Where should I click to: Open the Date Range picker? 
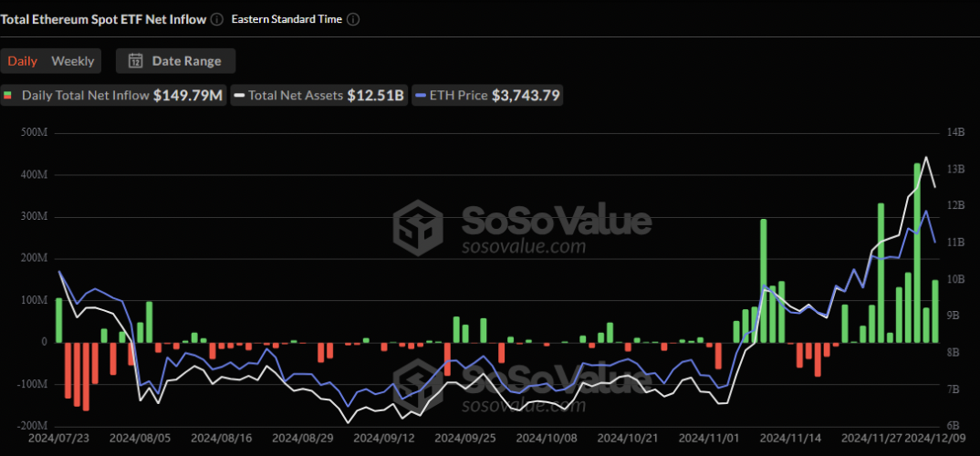click(x=176, y=61)
